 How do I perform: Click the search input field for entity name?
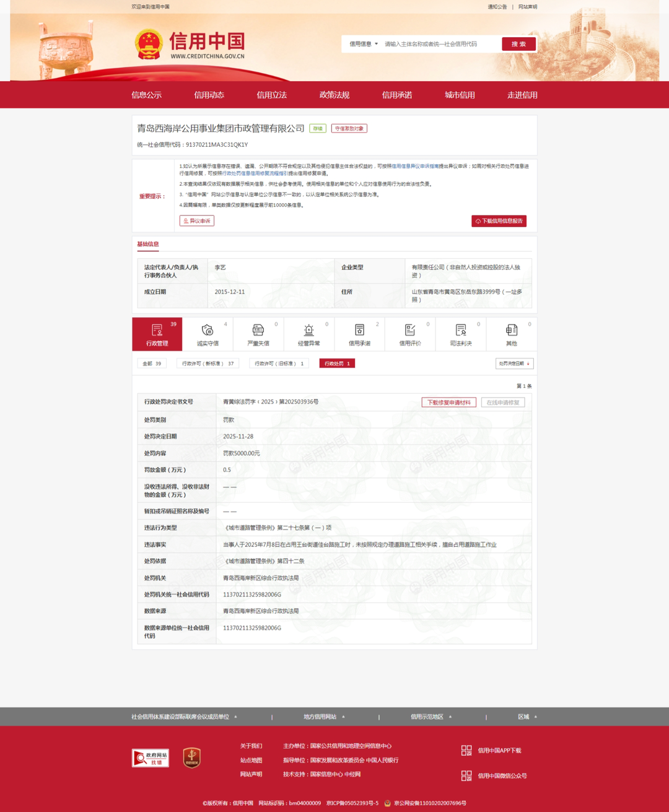click(440, 44)
